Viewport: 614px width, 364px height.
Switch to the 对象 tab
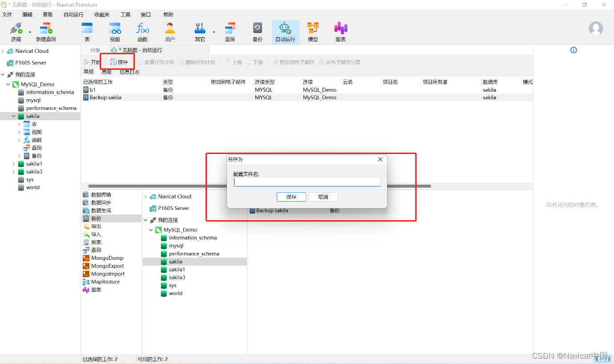point(95,50)
